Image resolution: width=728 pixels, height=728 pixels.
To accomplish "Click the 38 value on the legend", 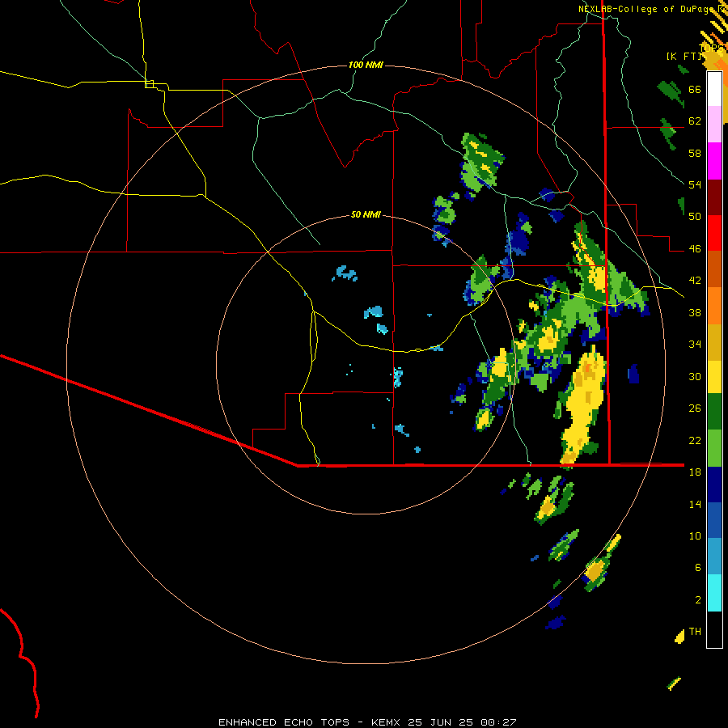I will point(695,312).
